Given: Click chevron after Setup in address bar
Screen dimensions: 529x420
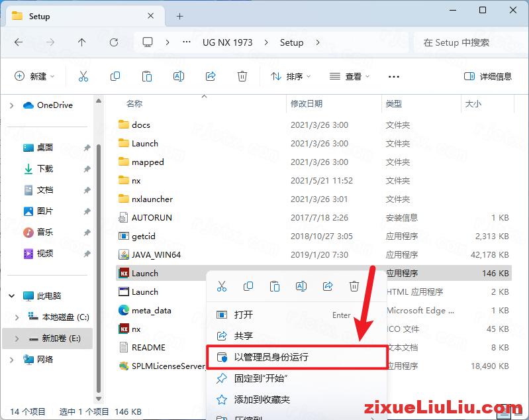Looking at the screenshot, I should click(318, 42).
